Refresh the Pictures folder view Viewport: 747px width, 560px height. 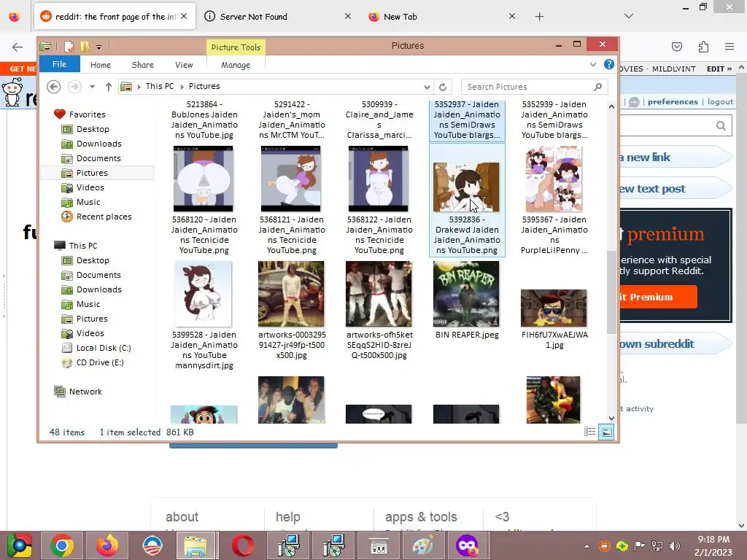[443, 87]
